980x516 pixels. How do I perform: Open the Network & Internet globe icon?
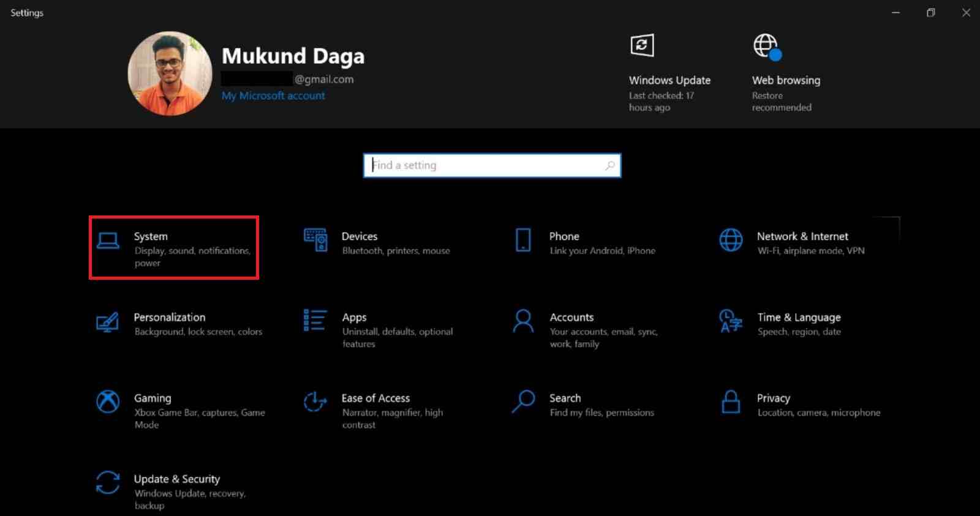point(731,240)
